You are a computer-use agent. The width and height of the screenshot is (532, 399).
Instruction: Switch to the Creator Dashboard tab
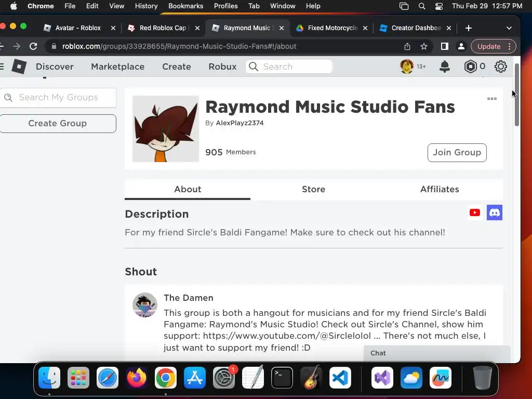click(416, 28)
